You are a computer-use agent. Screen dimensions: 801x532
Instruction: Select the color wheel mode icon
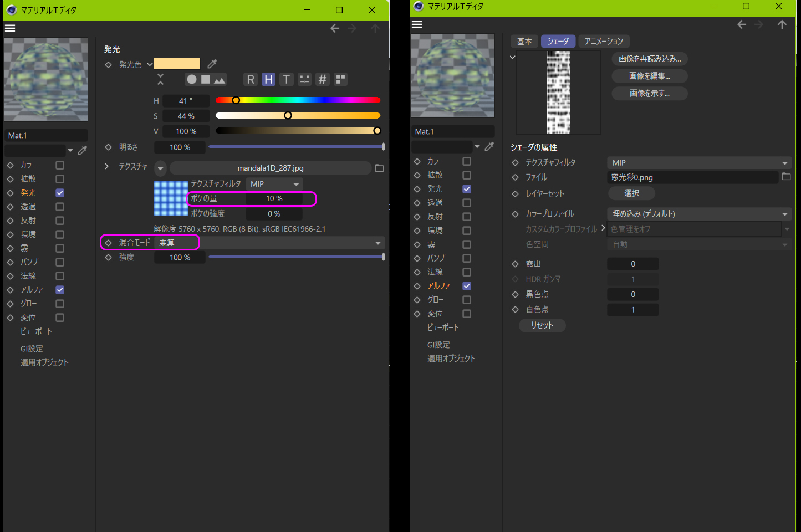tap(191, 79)
